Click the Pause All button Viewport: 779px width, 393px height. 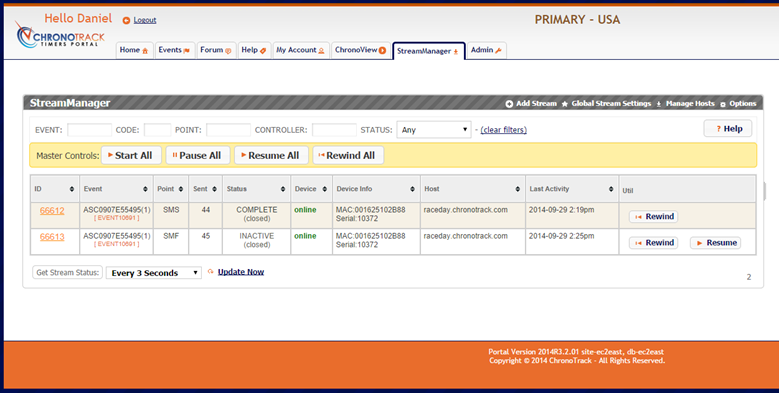197,156
